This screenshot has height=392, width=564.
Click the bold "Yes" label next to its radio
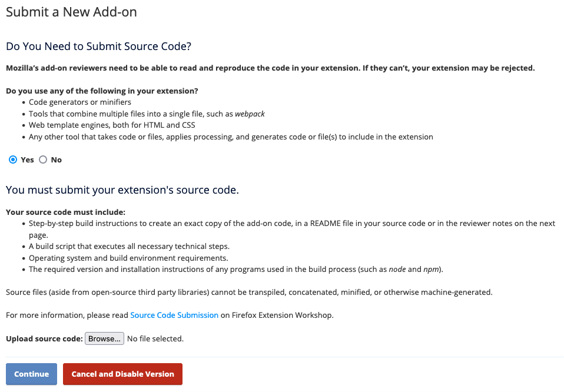tap(26, 160)
